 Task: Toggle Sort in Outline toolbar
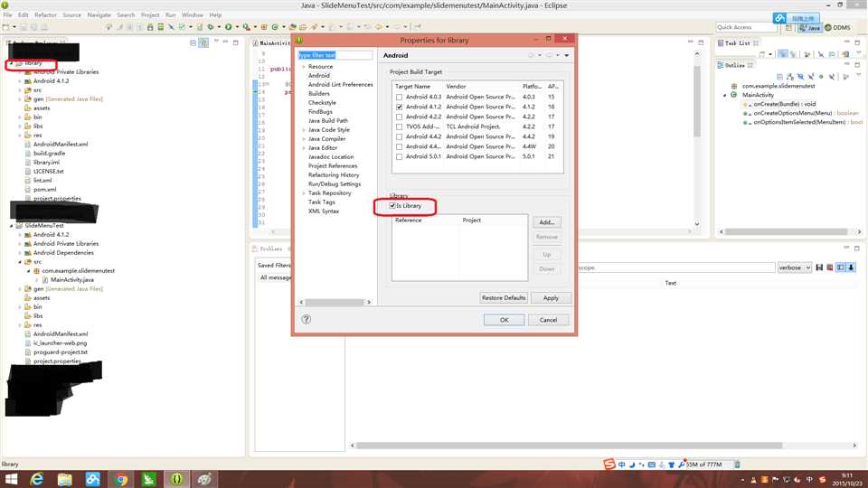point(790,76)
